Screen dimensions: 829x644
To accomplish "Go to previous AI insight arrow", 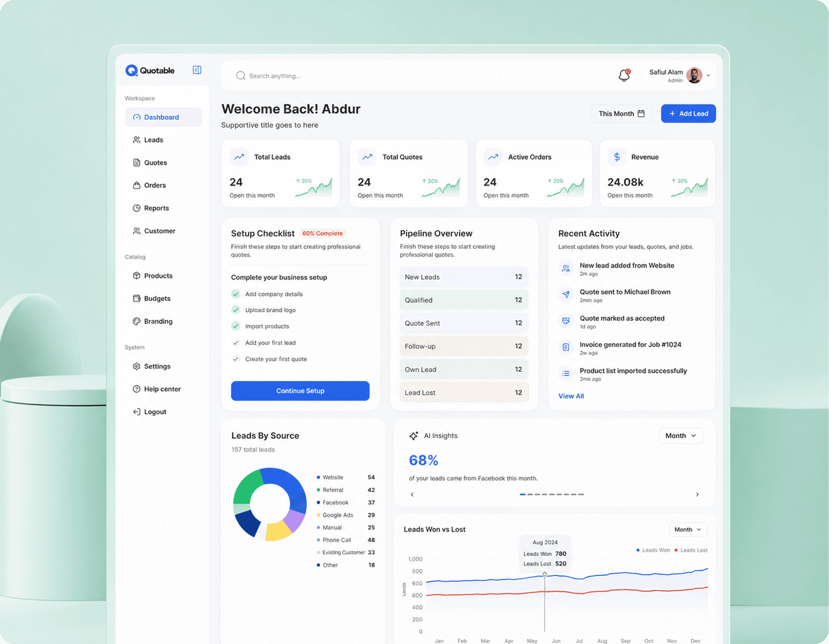I will (x=412, y=494).
